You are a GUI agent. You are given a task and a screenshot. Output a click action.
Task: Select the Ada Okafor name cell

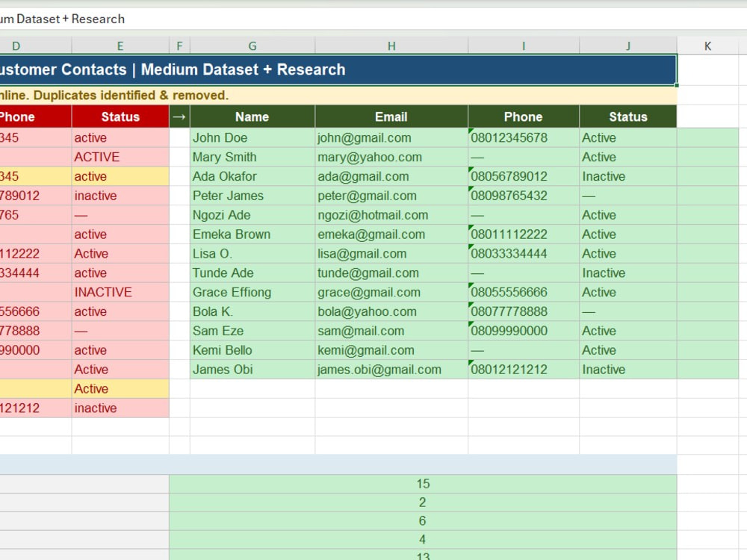point(252,176)
